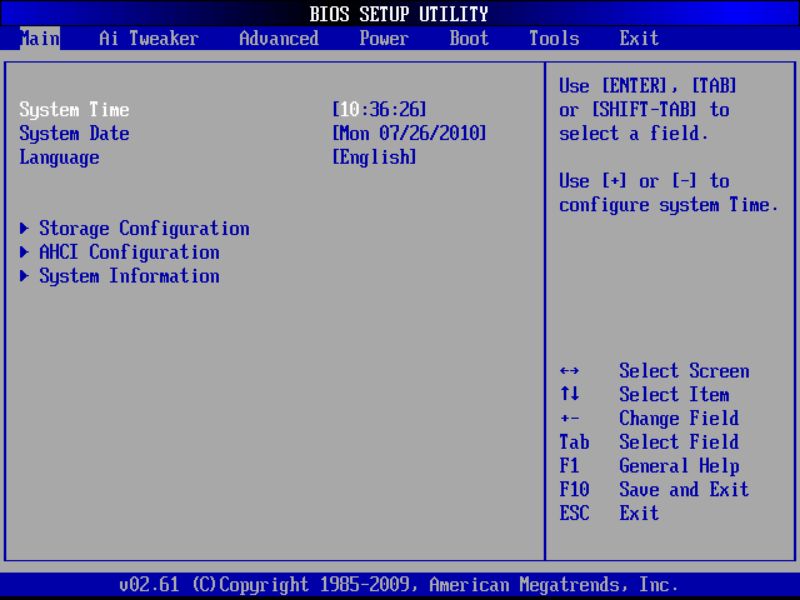Image resolution: width=800 pixels, height=600 pixels.
Task: Open the Power menu
Action: click(383, 38)
